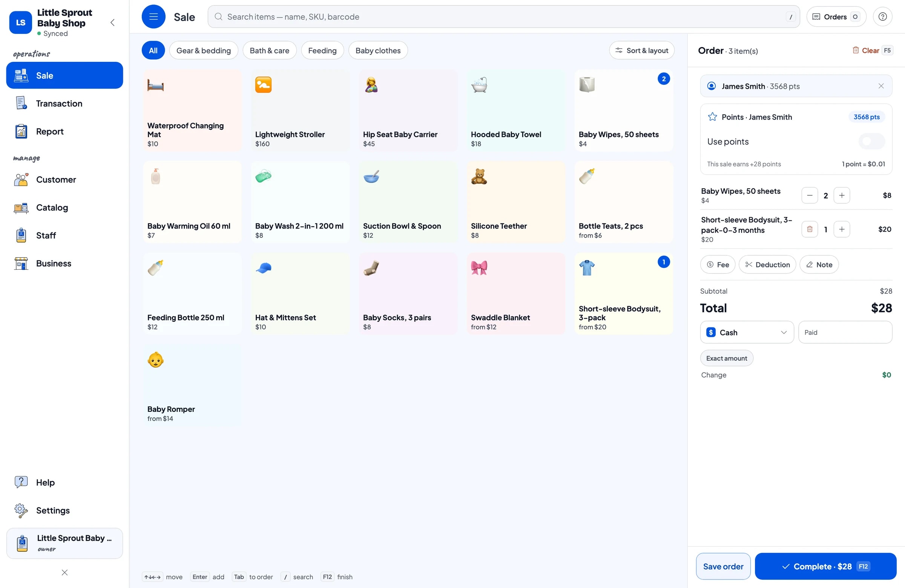
Task: Add Silicone Teether to the order
Action: pos(515,202)
